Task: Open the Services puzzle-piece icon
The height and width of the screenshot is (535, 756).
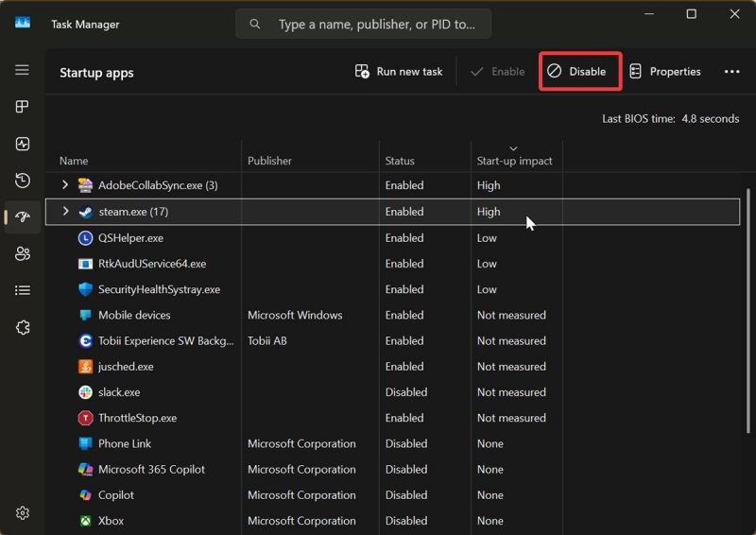Action: click(23, 327)
